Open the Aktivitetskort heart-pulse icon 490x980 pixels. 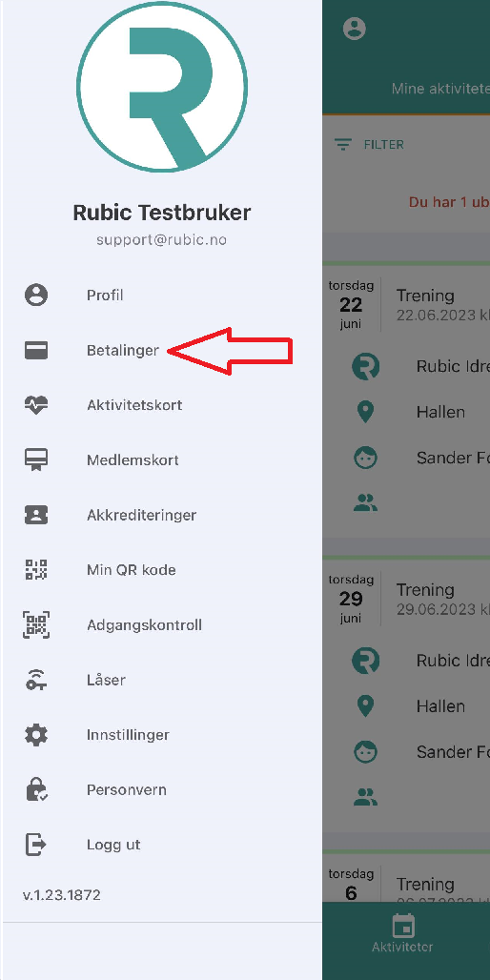(x=36, y=405)
